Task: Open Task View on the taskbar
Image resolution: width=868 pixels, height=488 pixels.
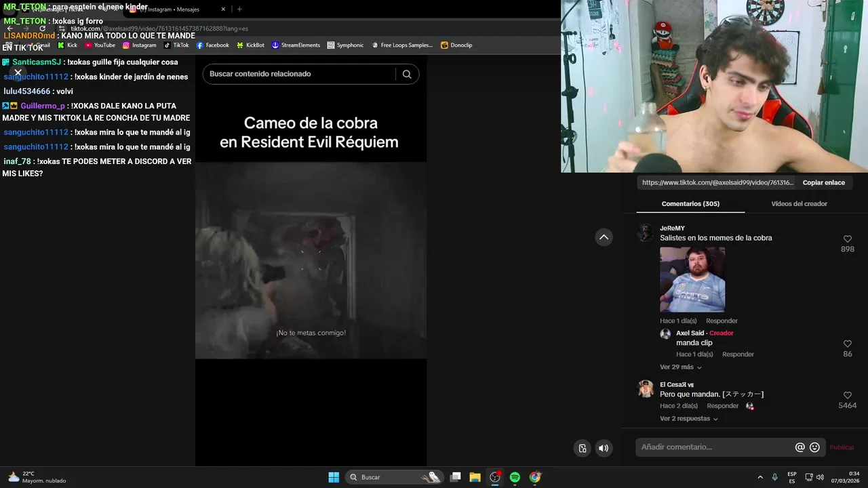Action: [x=456, y=477]
